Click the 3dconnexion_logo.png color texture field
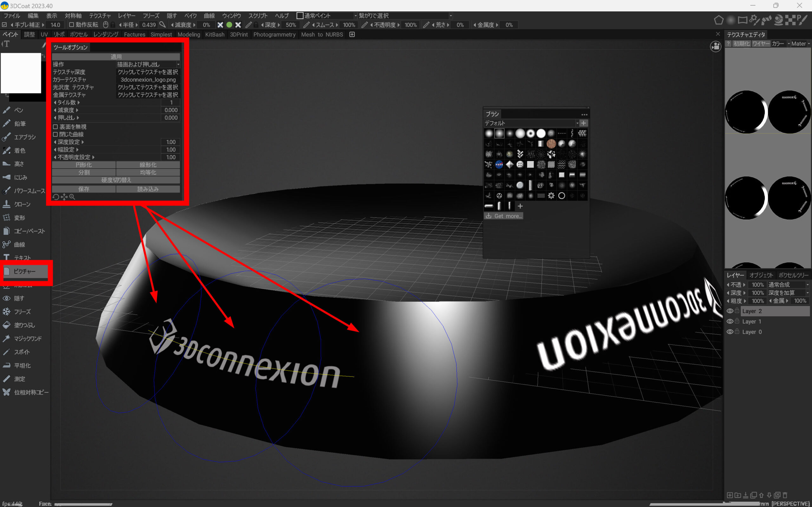The height and width of the screenshot is (507, 812). click(x=148, y=80)
